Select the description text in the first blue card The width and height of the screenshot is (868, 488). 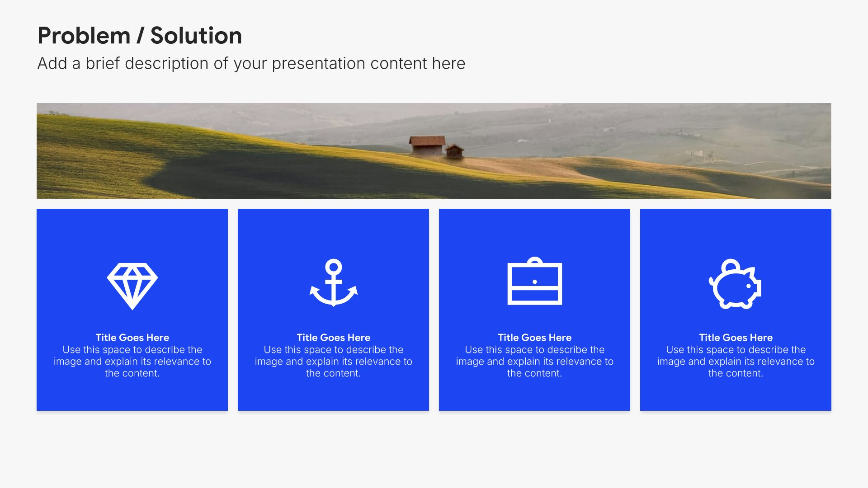coord(132,361)
